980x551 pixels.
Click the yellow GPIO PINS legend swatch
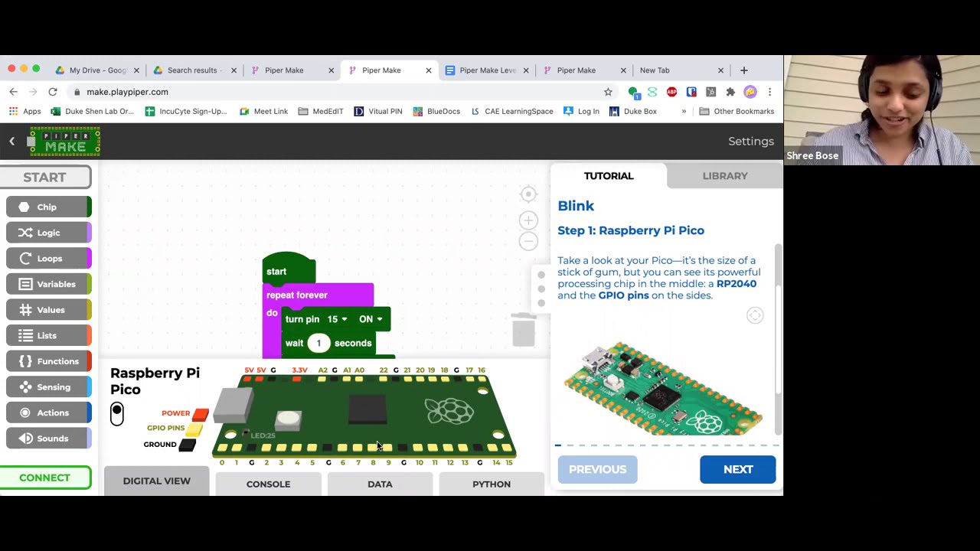194,429
